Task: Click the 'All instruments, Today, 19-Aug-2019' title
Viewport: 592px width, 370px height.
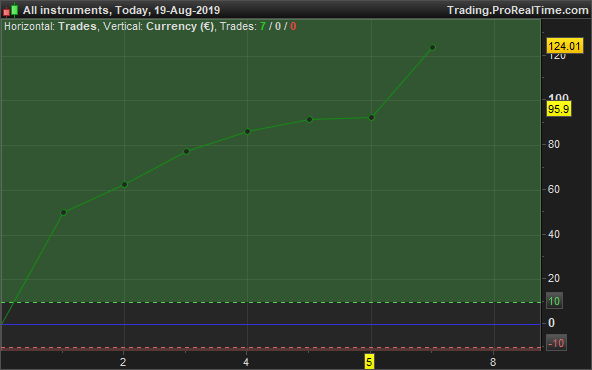Action: tap(121, 10)
